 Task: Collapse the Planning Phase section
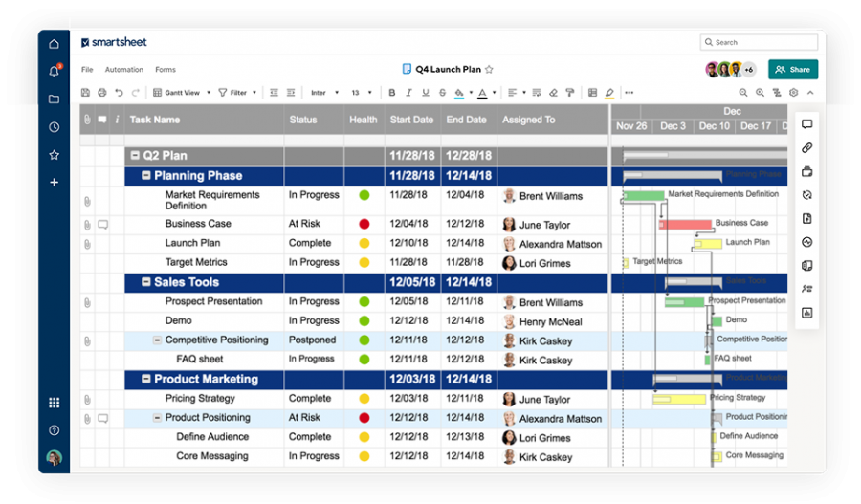click(x=146, y=176)
